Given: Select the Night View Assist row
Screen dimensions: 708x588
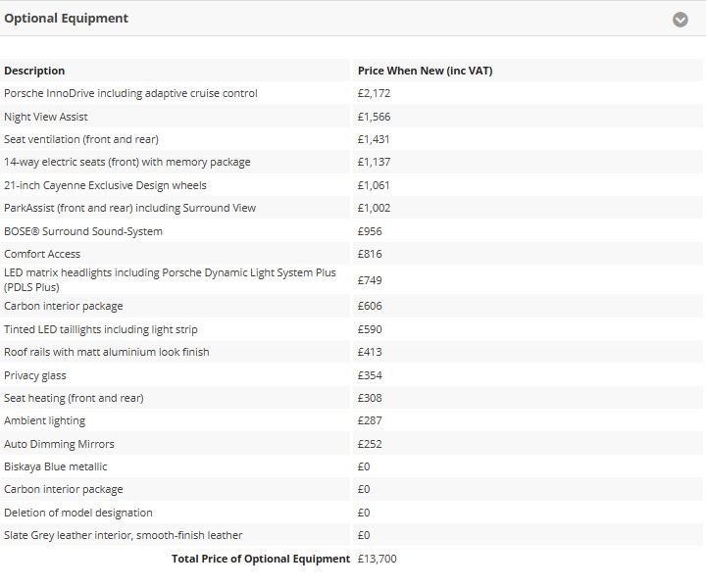Looking at the screenshot, I should tap(46, 117).
